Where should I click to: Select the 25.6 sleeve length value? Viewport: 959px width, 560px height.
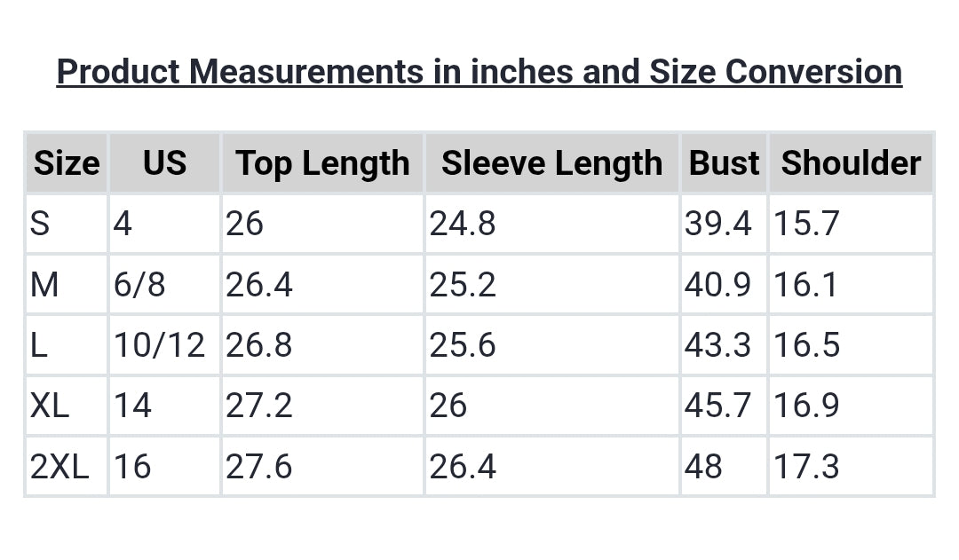coord(463,345)
